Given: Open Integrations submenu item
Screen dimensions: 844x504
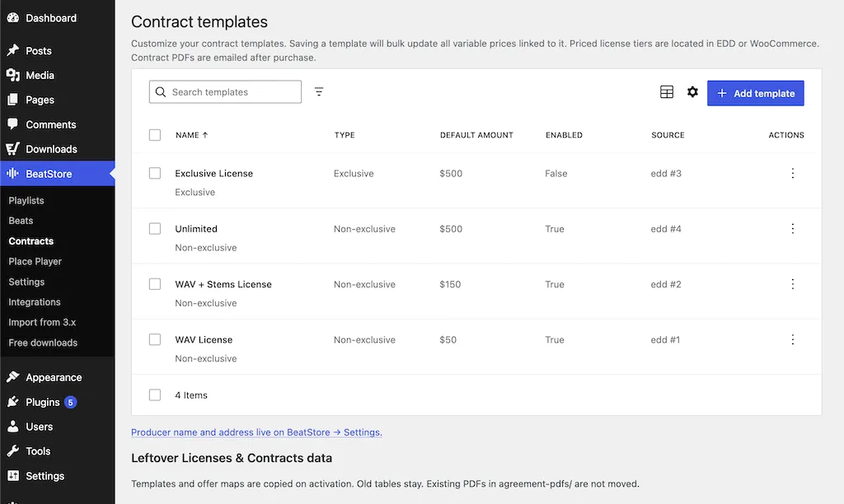Looking at the screenshot, I should pyautogui.click(x=35, y=301).
